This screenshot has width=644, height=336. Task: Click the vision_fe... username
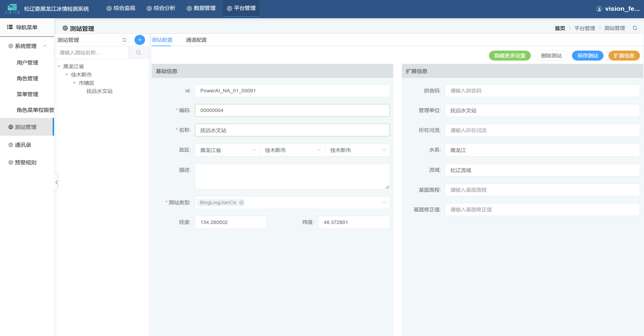click(x=622, y=9)
